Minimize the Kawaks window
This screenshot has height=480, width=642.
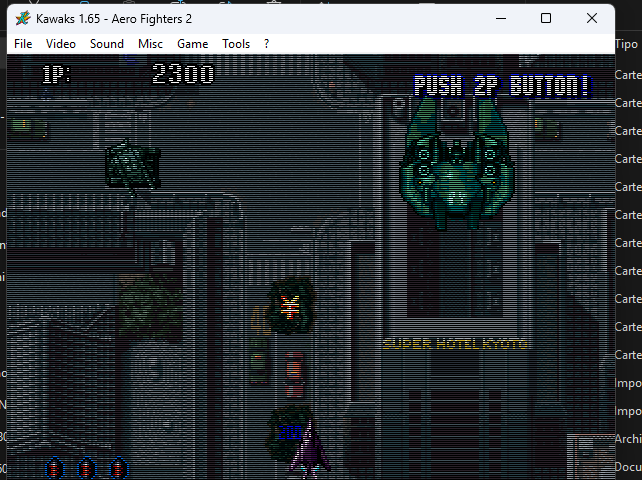pos(501,18)
